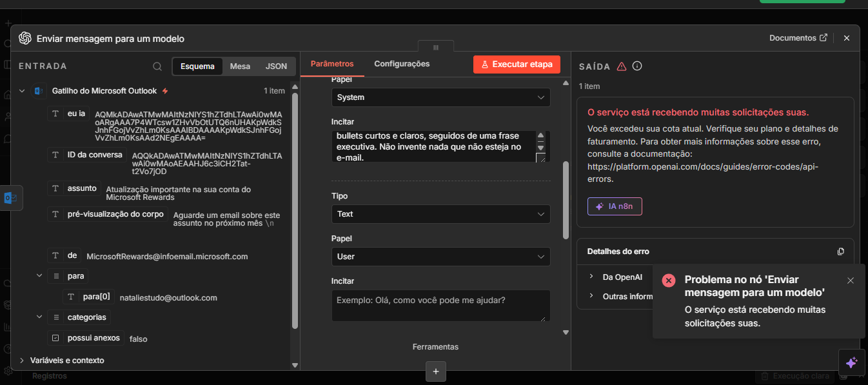Switch to JSON view
Image resolution: width=868 pixels, height=385 pixels.
coord(277,66)
